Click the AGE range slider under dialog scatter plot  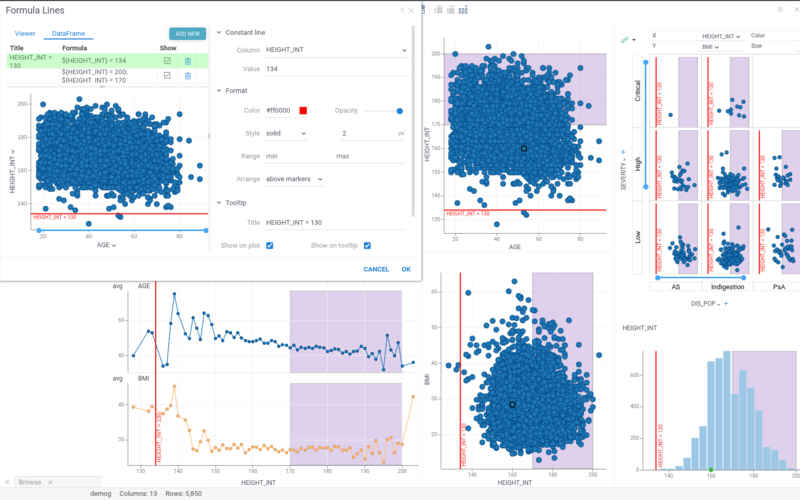click(x=122, y=231)
